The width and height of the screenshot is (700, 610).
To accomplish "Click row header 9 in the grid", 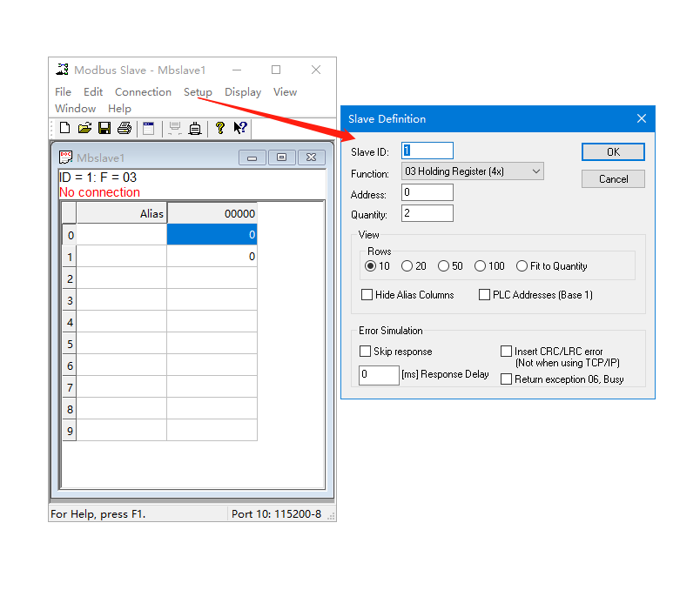I will point(70,431).
